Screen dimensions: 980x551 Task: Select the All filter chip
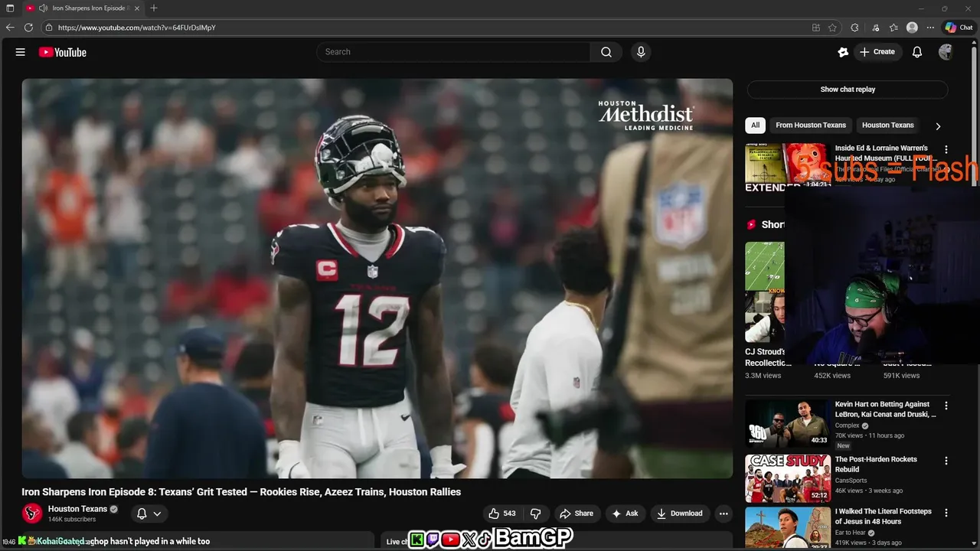tap(755, 126)
